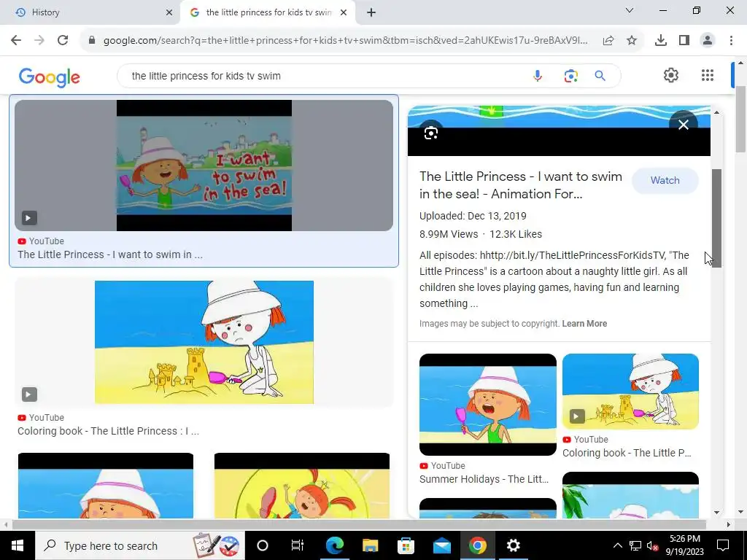Click the page vertical scrollbar thumb
Screen dimensions: 747x560
coord(740,119)
